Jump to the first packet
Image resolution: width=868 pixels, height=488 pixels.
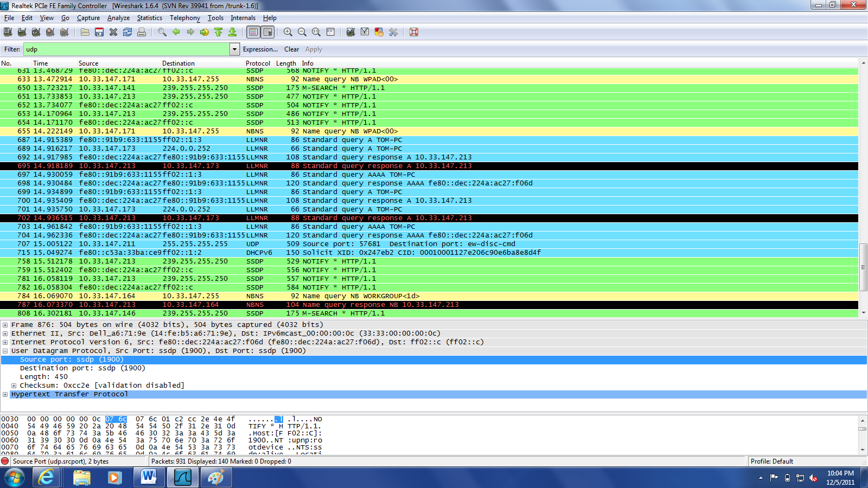click(219, 32)
